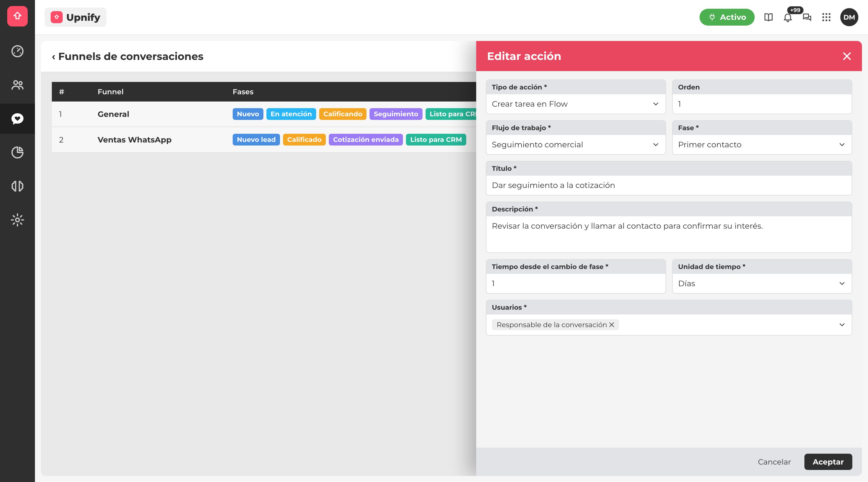Open the contacts people icon in sidebar
The image size is (868, 482).
pyautogui.click(x=17, y=85)
